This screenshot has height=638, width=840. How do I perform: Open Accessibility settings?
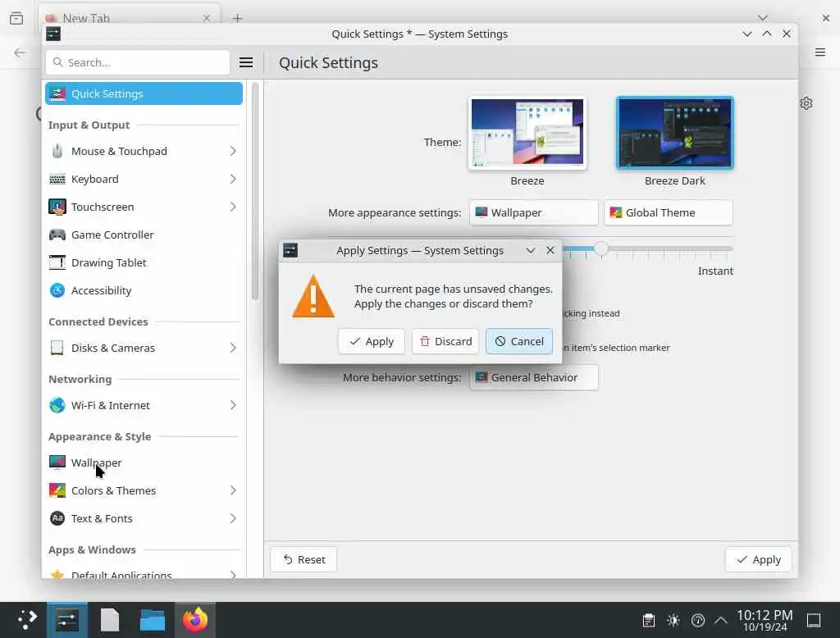click(x=144, y=290)
